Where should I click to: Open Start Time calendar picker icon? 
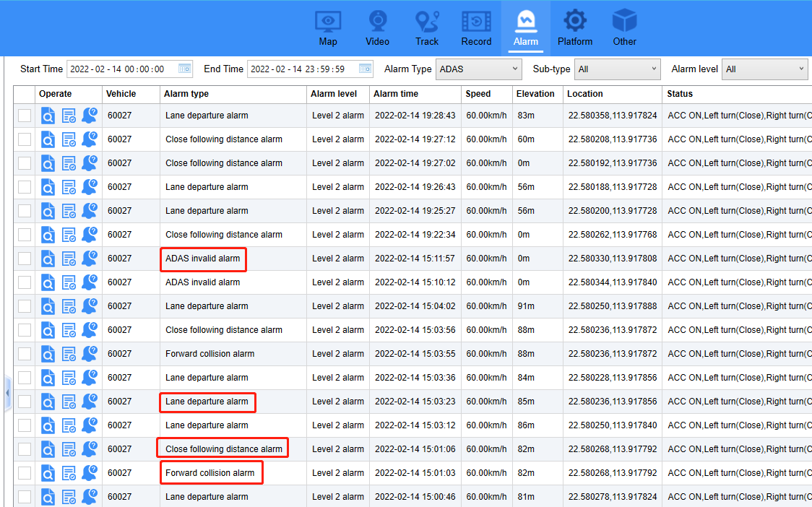184,69
